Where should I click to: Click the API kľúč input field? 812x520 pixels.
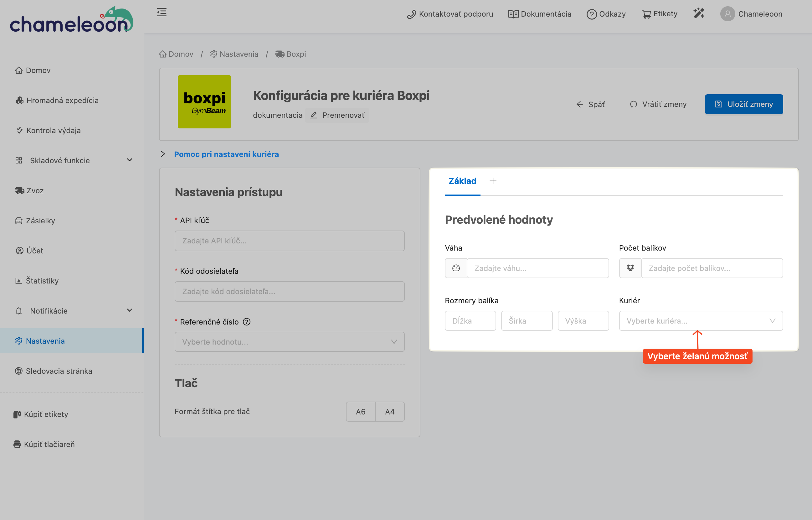pyautogui.click(x=290, y=241)
